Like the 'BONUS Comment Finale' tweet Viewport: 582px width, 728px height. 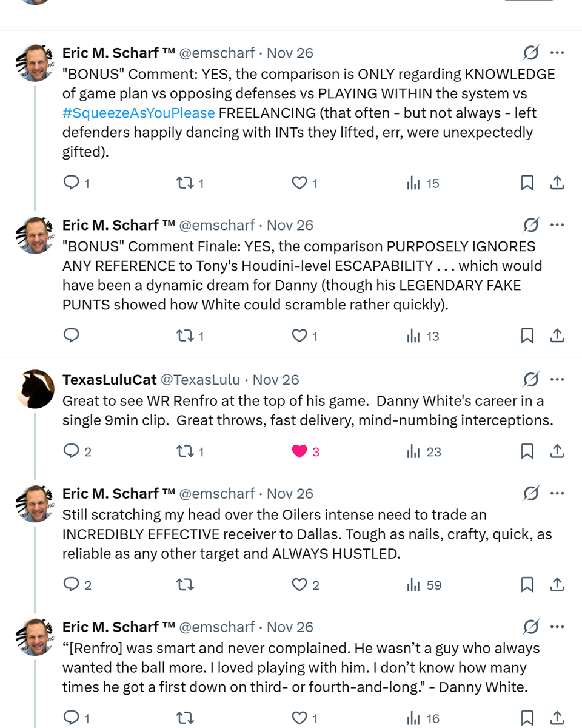pos(299,335)
